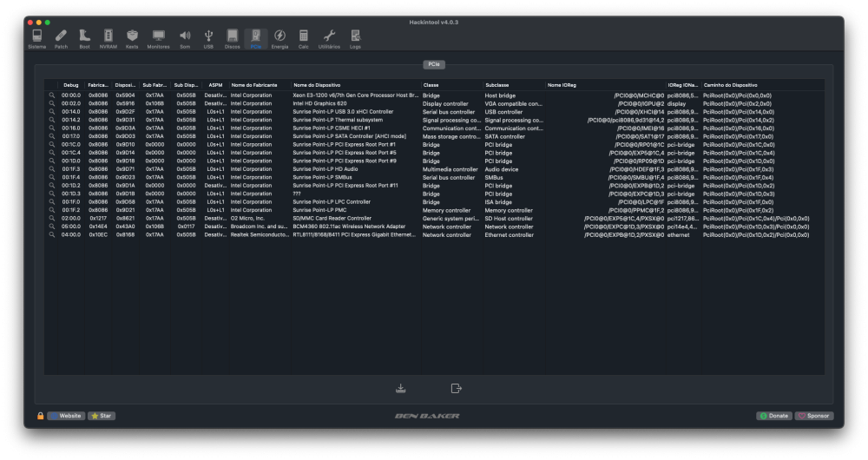868x460 pixels.
Task: Open the Website link button
Action: pyautogui.click(x=66, y=416)
